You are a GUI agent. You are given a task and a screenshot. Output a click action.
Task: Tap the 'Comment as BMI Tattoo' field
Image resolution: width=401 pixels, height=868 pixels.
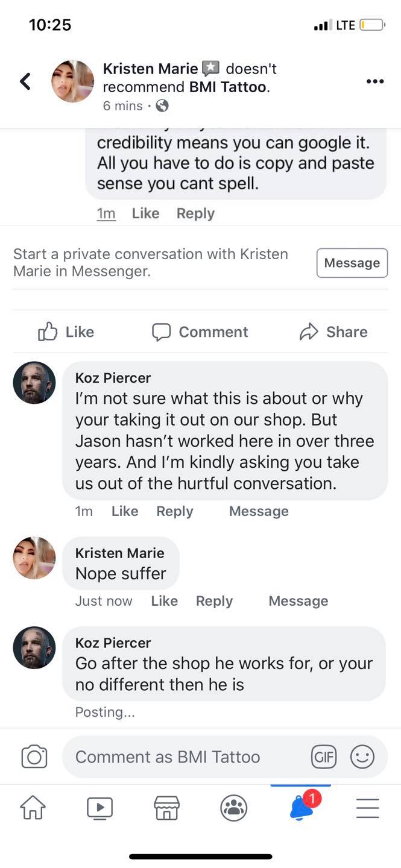point(181,757)
